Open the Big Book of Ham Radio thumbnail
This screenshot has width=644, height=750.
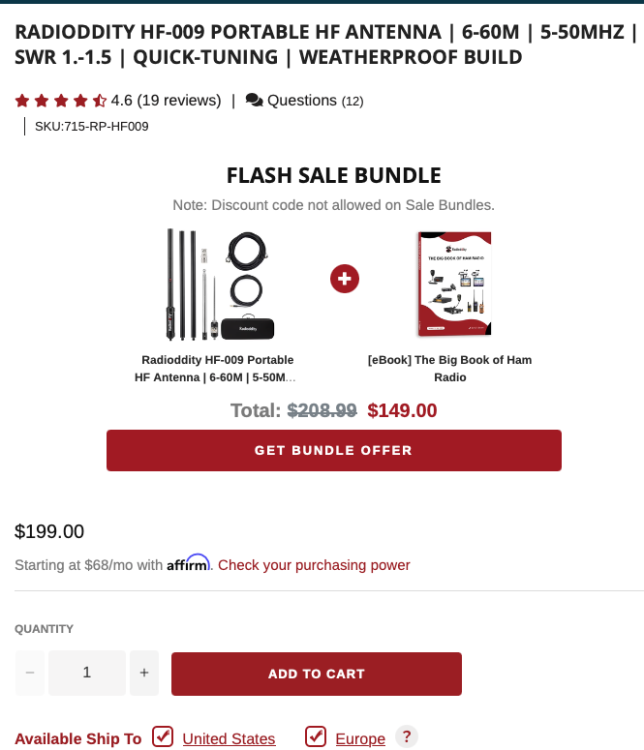click(454, 285)
